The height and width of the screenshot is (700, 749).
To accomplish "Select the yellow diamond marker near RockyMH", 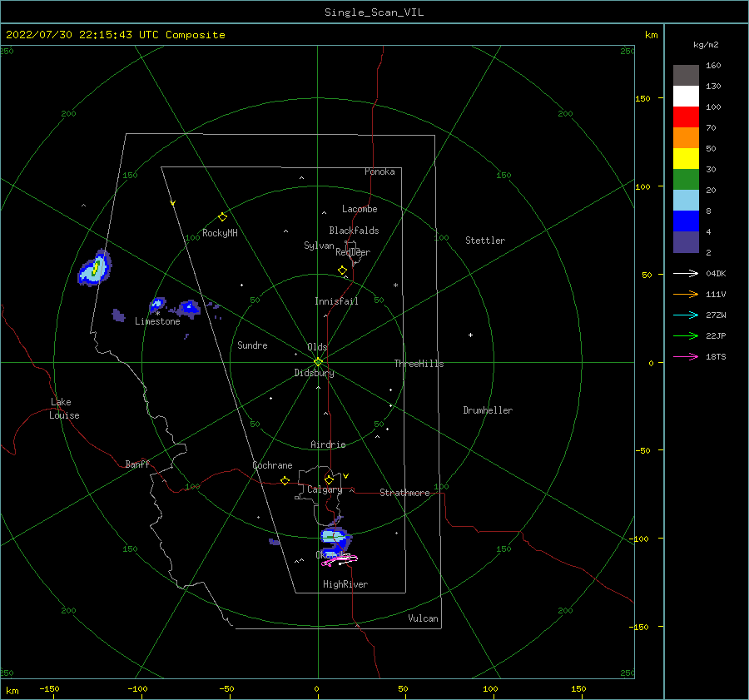I will click(x=222, y=217).
